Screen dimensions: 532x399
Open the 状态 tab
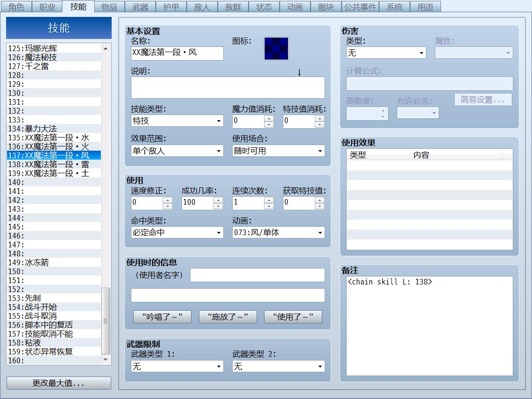coord(264,7)
